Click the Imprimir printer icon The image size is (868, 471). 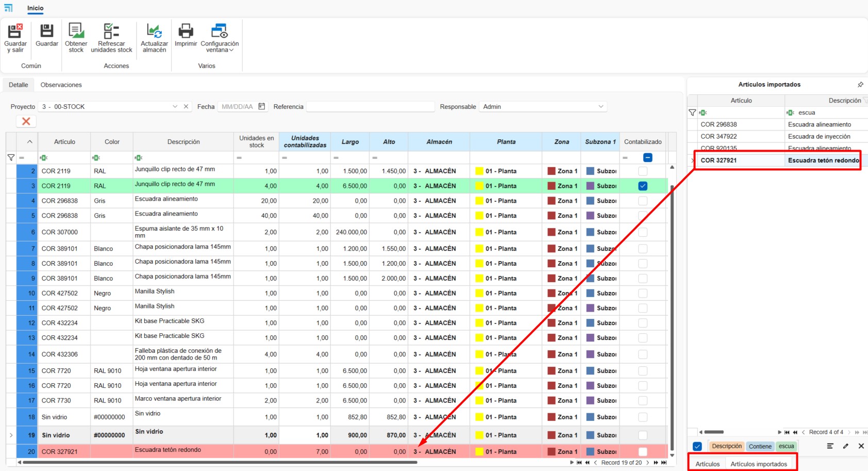point(186,32)
